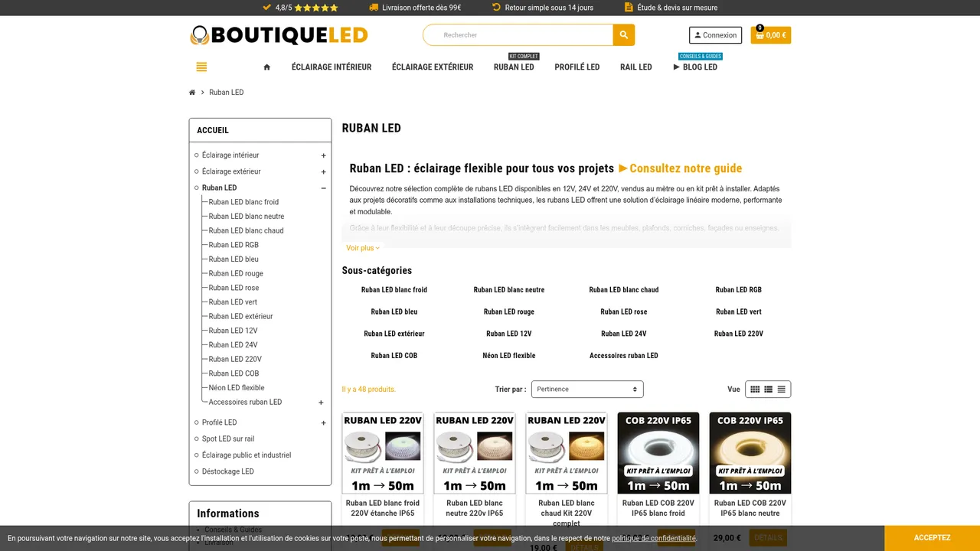Open subcategory Ruban LED 12V
980x551 pixels.
pos(509,334)
